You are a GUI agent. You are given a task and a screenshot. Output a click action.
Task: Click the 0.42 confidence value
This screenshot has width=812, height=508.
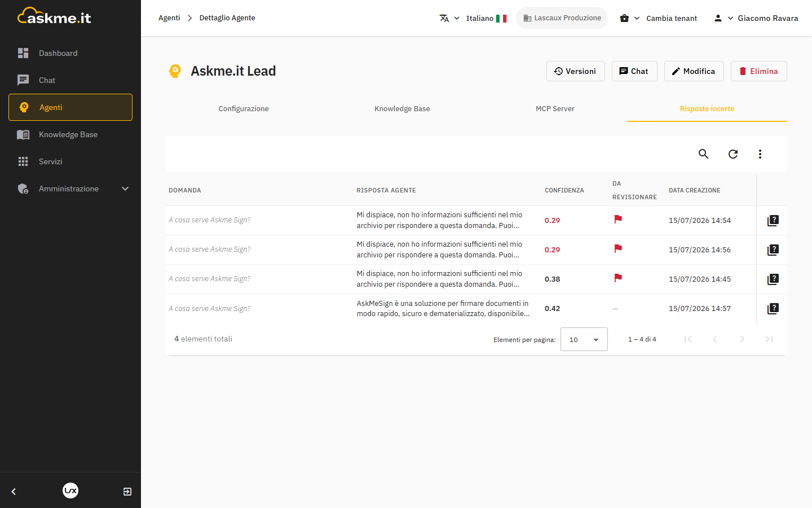[x=553, y=309]
